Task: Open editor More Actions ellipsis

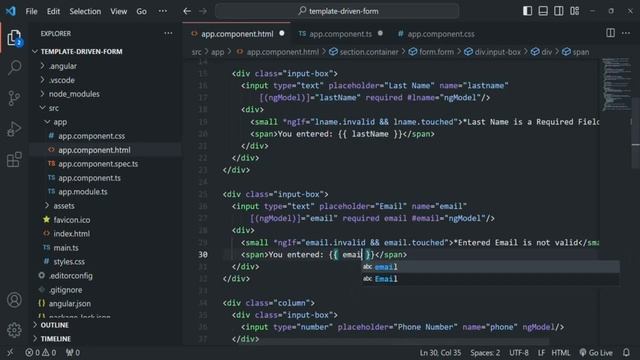Action: coord(626,33)
